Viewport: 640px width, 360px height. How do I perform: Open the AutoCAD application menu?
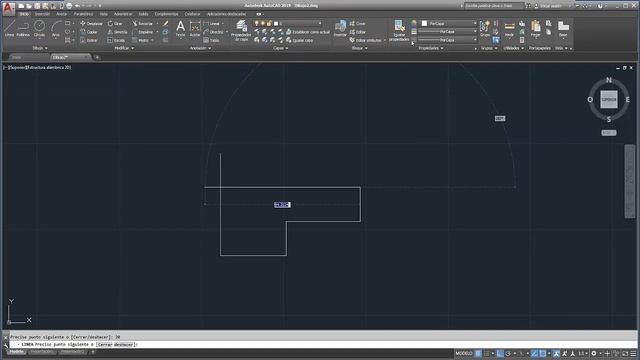[x=9, y=8]
